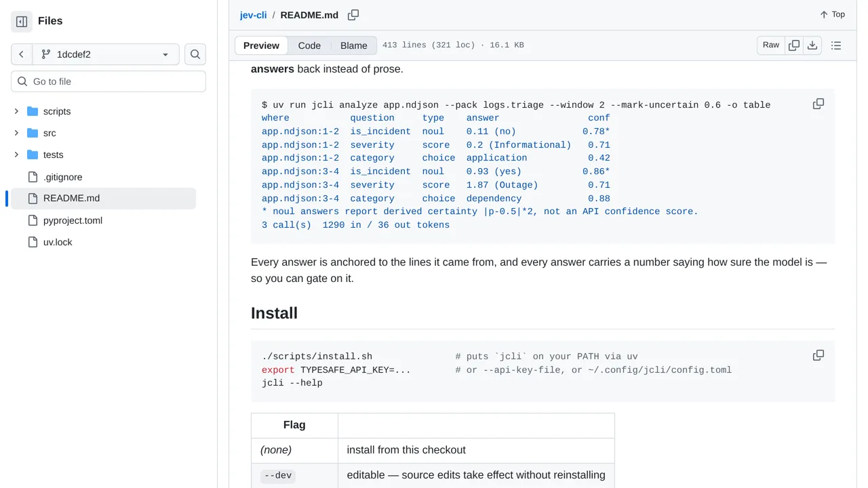Click the README.md file icon in tree
This screenshot has height=488, width=868.
coord(33,199)
